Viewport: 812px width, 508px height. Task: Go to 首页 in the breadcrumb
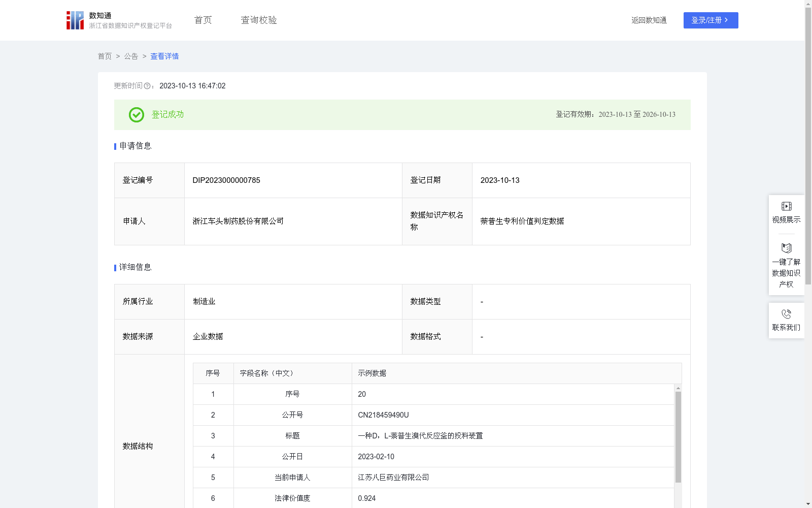pos(105,56)
